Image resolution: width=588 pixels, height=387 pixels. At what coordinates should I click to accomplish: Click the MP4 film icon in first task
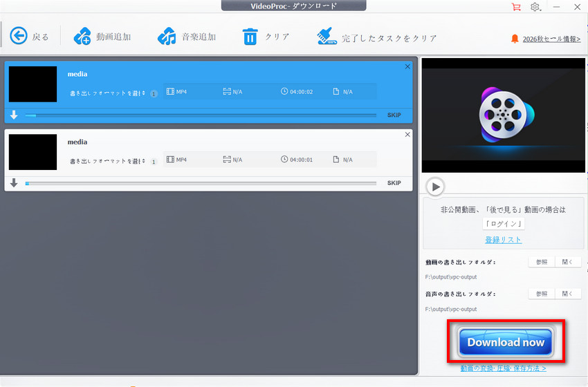170,91
